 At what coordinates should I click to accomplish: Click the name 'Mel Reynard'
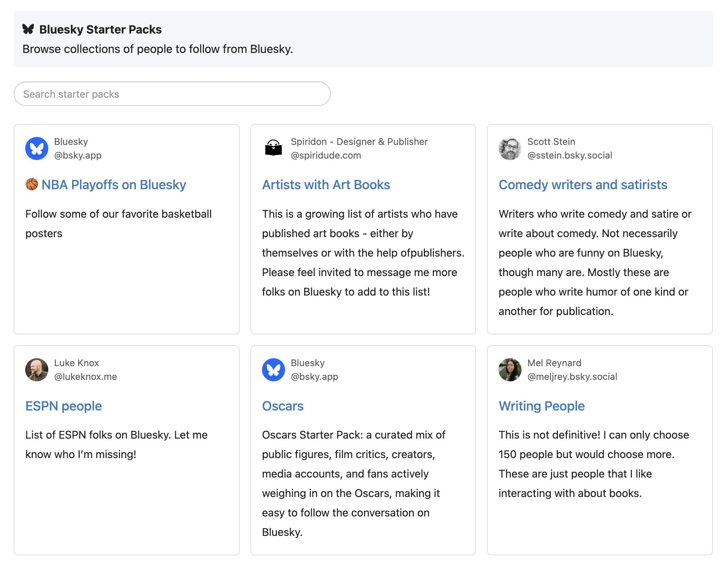click(x=554, y=363)
